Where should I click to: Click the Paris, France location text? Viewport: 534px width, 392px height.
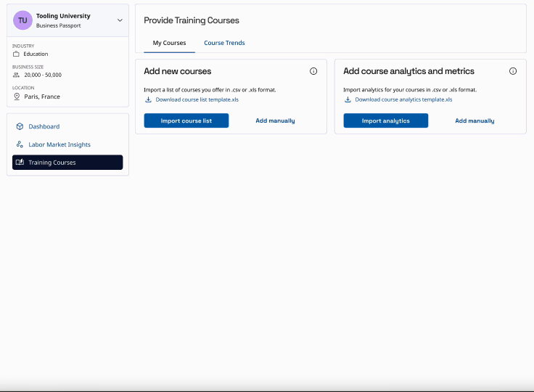coord(42,97)
